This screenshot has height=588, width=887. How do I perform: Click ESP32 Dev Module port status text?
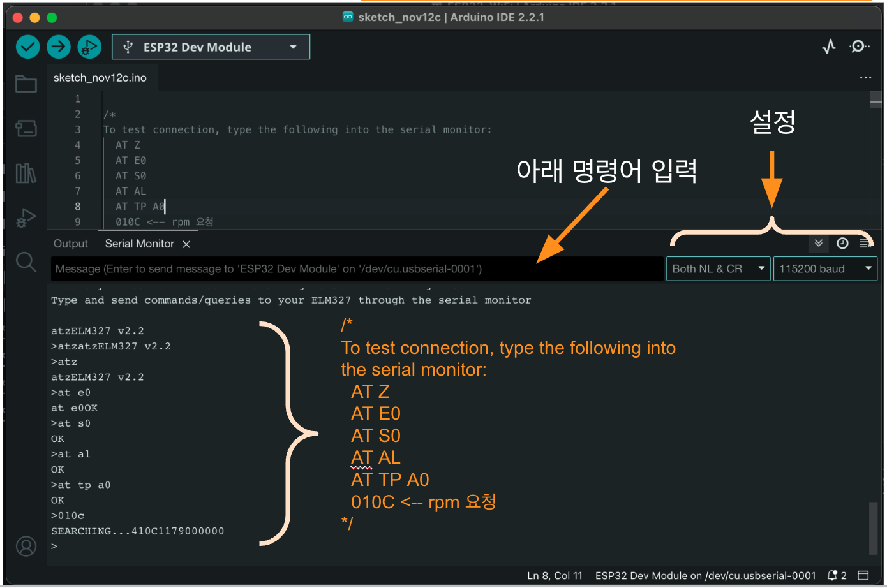tap(705, 575)
